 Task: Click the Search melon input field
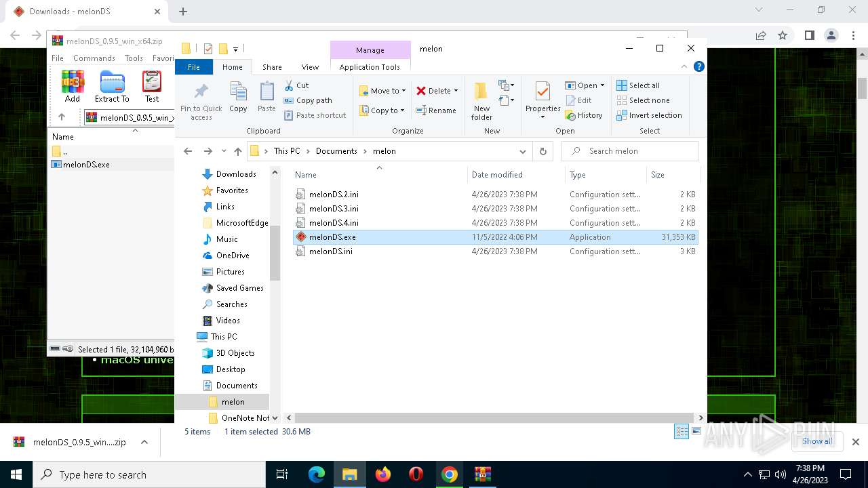[630, 151]
